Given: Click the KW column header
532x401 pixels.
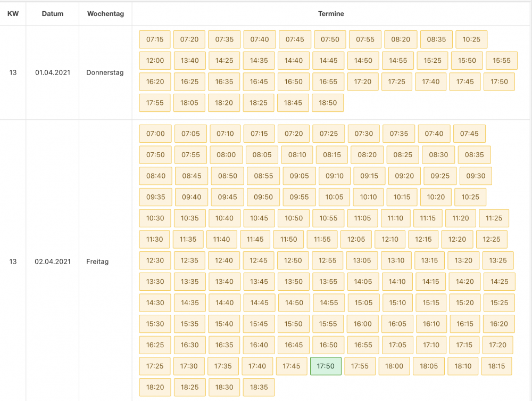Looking at the screenshot, I should pyautogui.click(x=13, y=14).
